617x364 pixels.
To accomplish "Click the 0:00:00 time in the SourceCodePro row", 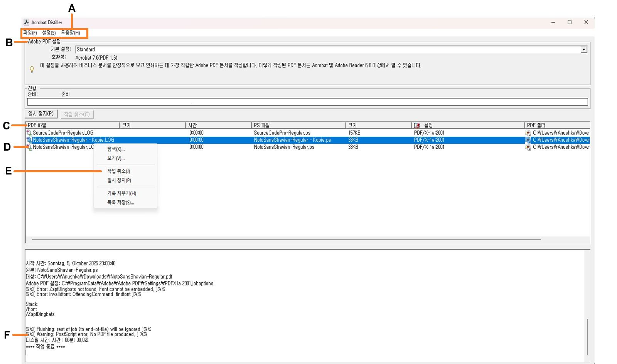I will [x=196, y=133].
